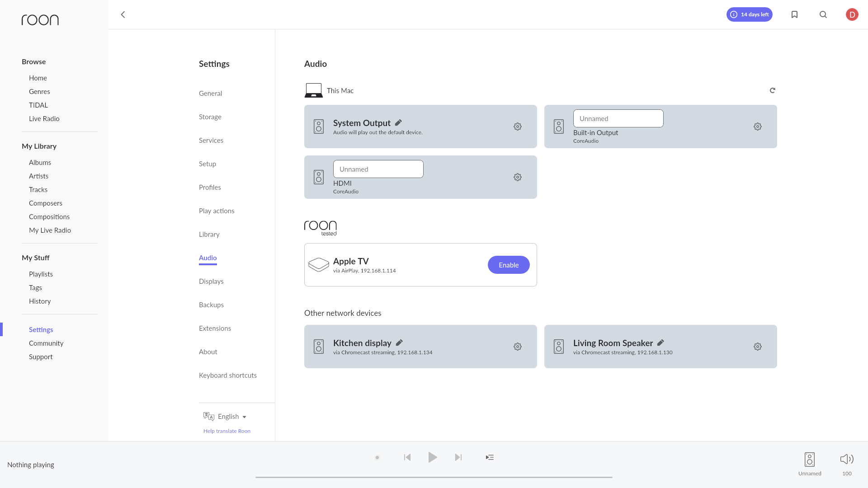Open the Setup settings tab

click(x=208, y=164)
